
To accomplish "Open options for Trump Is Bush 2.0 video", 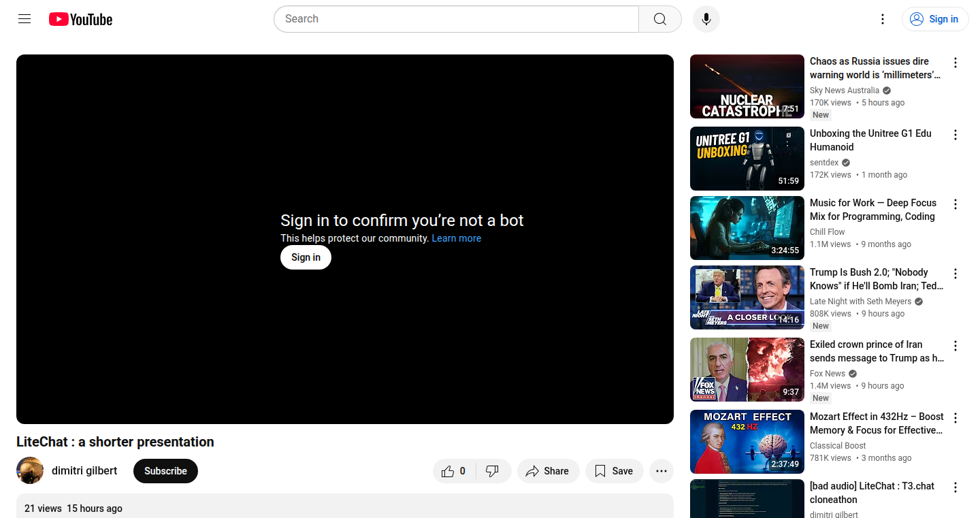I will [x=955, y=274].
